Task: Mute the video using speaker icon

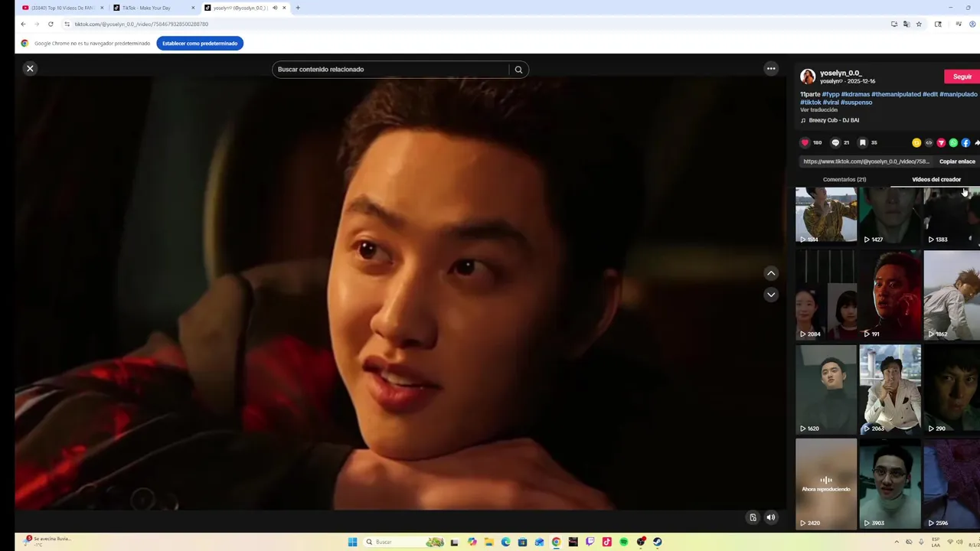Action: pos(771,517)
